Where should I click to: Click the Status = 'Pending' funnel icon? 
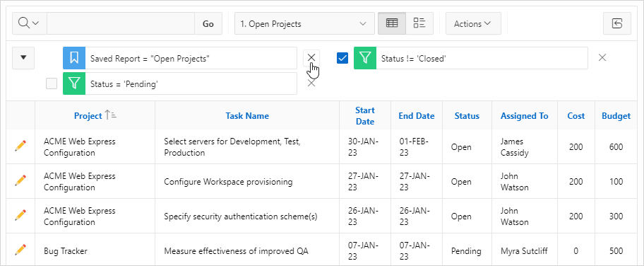pos(74,83)
